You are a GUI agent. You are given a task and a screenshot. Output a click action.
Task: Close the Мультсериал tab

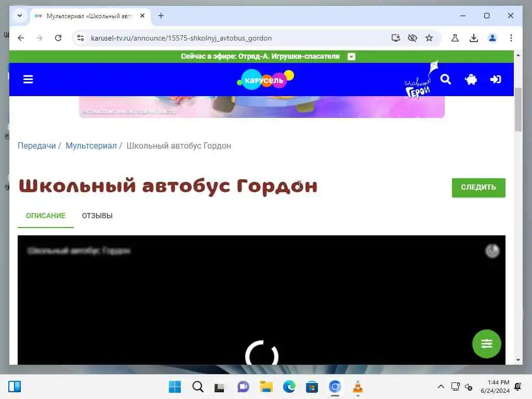(x=142, y=16)
